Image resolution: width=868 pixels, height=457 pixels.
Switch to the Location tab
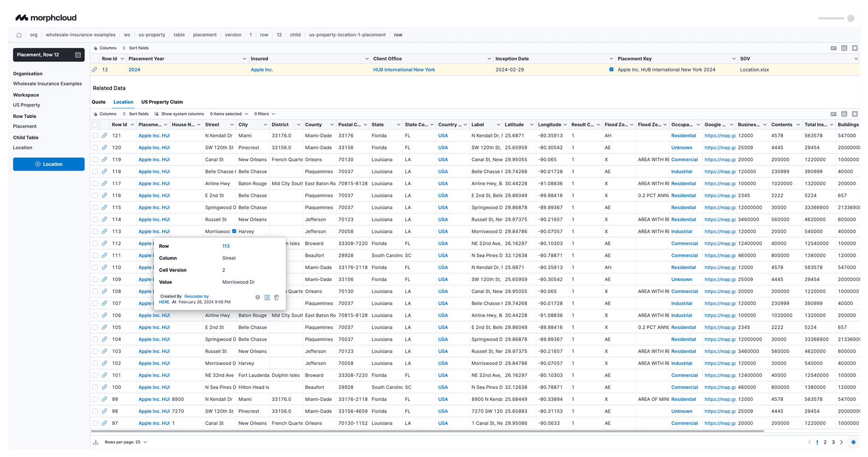pos(123,102)
